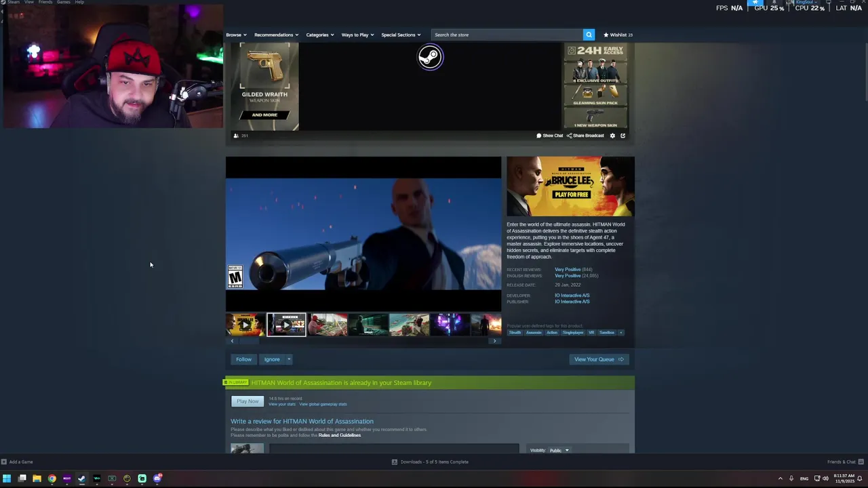Click Add a Game plus icon

(x=4, y=462)
